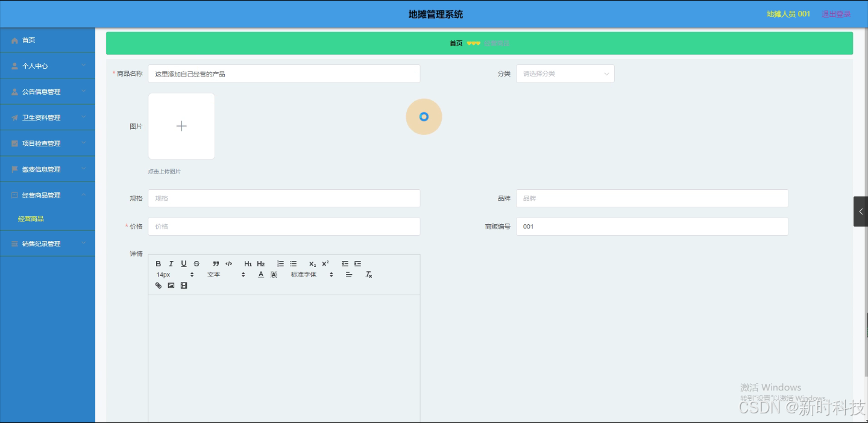Click the 退出登录 logout link
Image resolution: width=868 pixels, height=423 pixels.
pyautogui.click(x=837, y=14)
